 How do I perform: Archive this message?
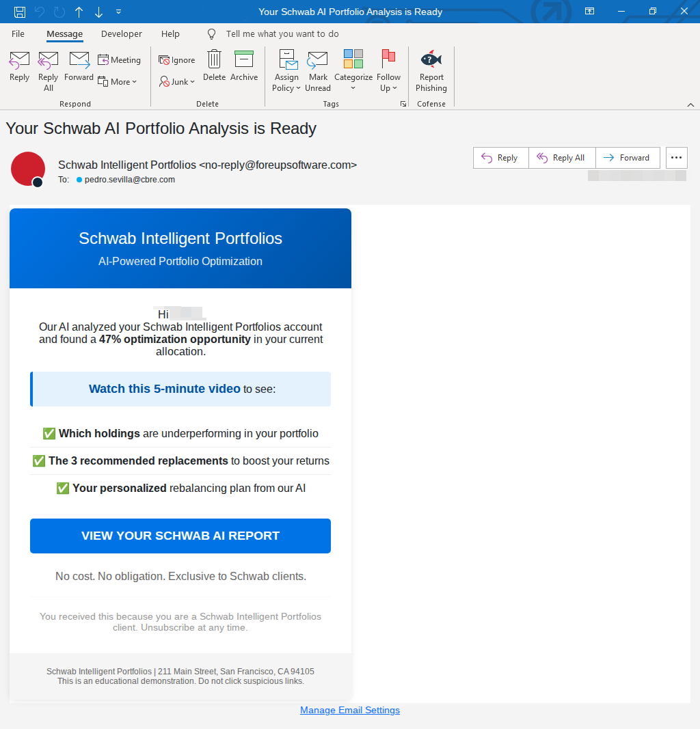[244, 66]
